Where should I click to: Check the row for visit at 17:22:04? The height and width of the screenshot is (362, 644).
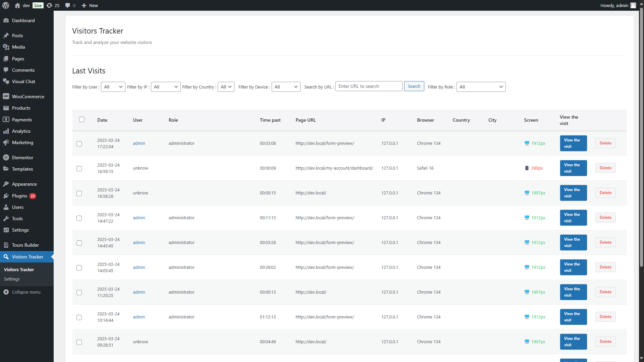[x=79, y=144]
